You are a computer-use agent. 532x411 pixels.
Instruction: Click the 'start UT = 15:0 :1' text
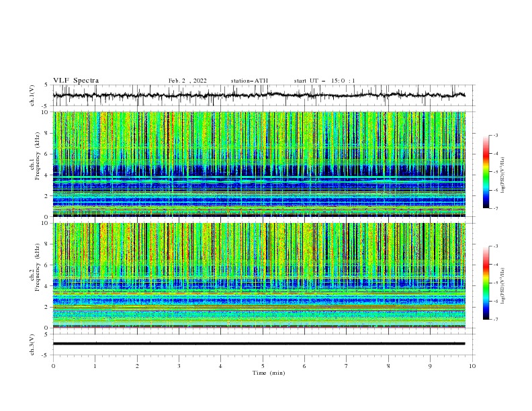click(324, 81)
